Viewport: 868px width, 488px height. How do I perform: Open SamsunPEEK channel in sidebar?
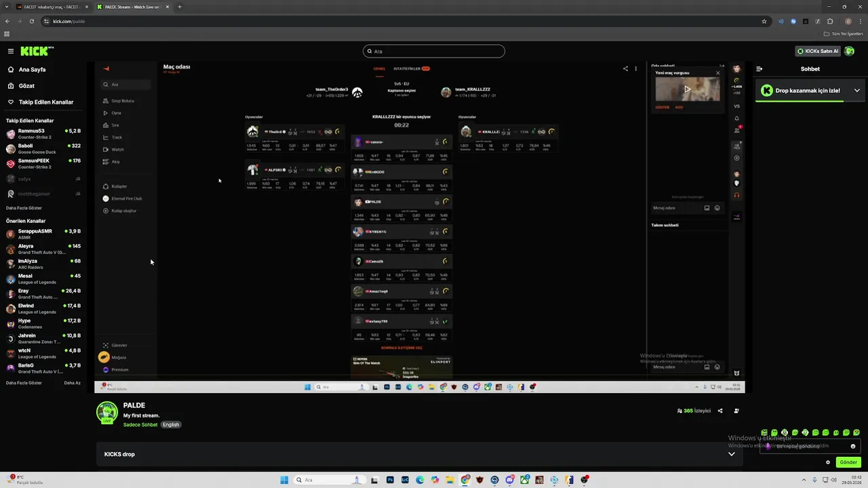click(43, 163)
